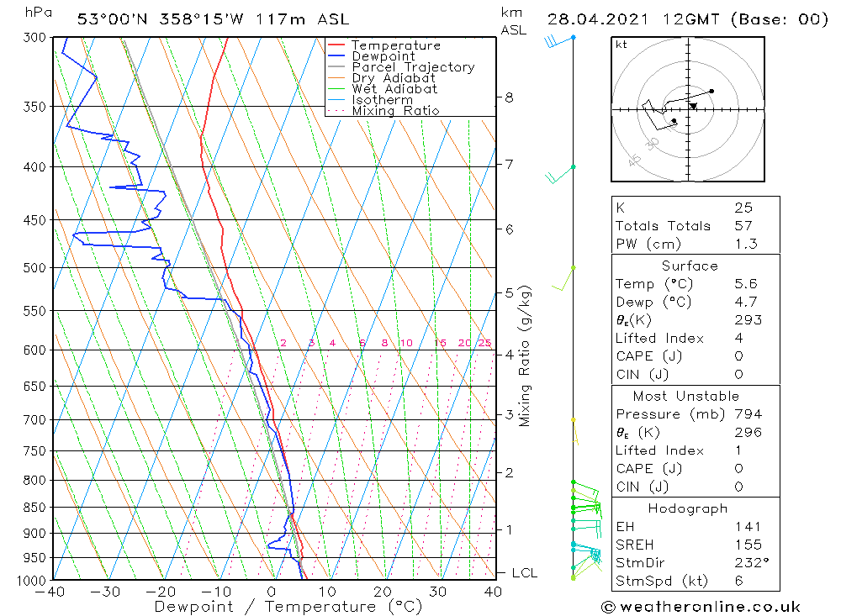The image size is (841, 616).
Task: Click the 0 temperature axis label
Action: (x=272, y=592)
